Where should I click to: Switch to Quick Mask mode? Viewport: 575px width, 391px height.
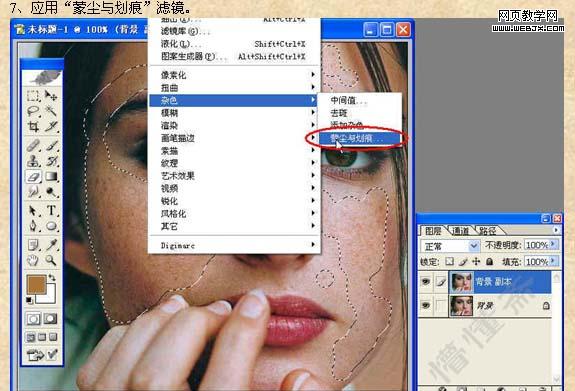coord(51,319)
